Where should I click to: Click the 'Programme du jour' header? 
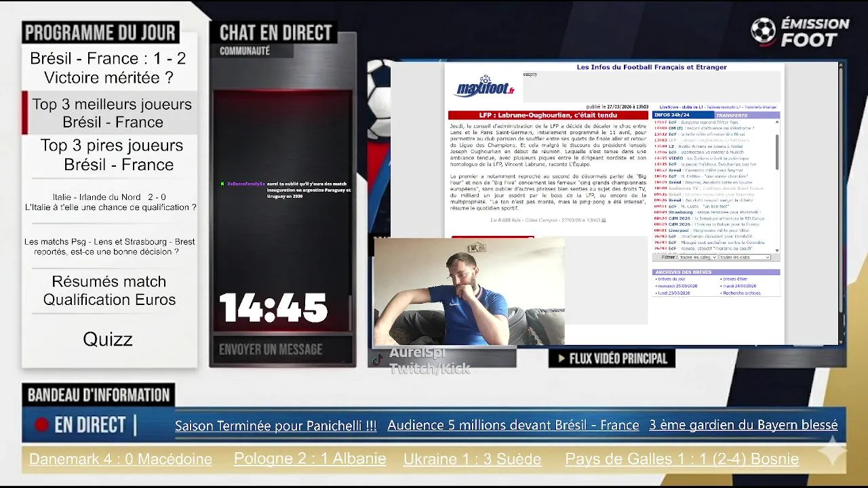click(100, 33)
